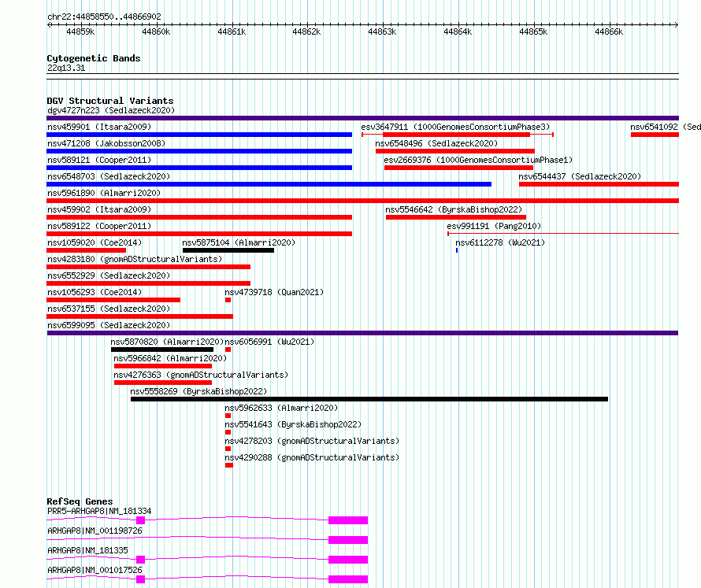Open esv3647911 (1000GenomesConsortiumPhase3) variant
Screen dimensions: 701x588
pyautogui.click(x=455, y=127)
